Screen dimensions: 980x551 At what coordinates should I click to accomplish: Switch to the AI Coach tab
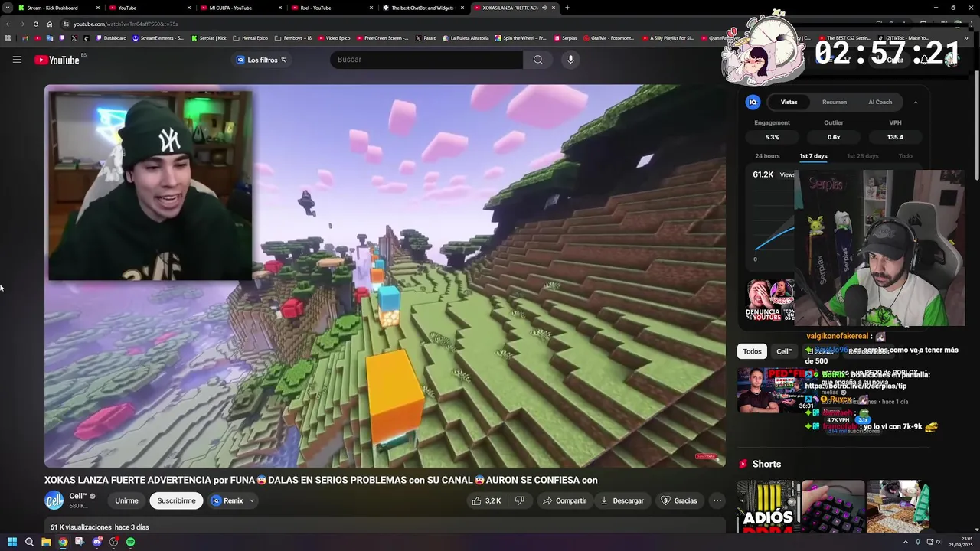(x=880, y=102)
